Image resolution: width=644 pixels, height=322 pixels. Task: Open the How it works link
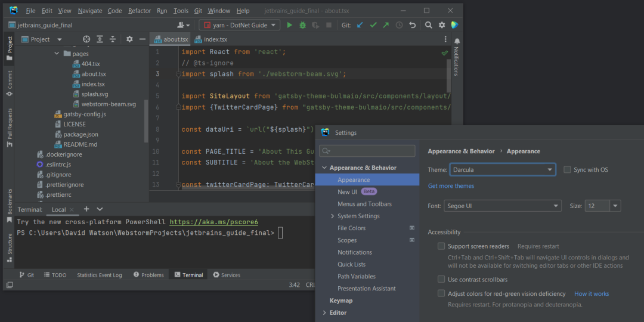tap(592, 293)
